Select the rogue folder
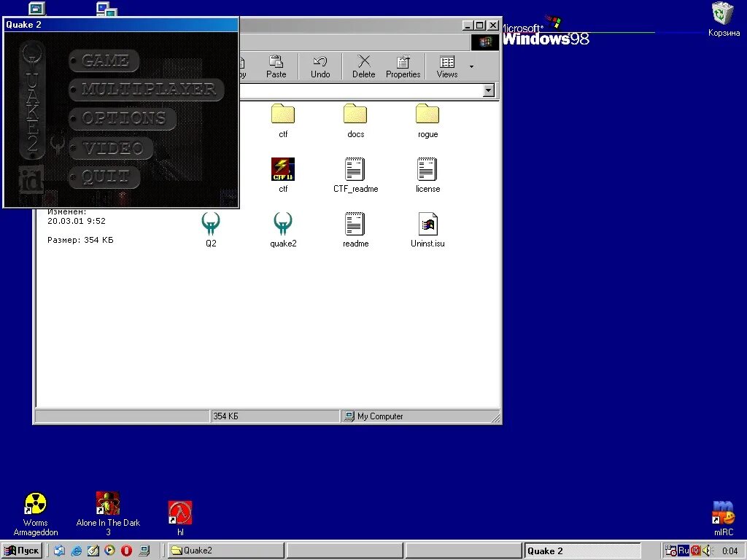Screen dimensions: 747x560 tap(427, 121)
